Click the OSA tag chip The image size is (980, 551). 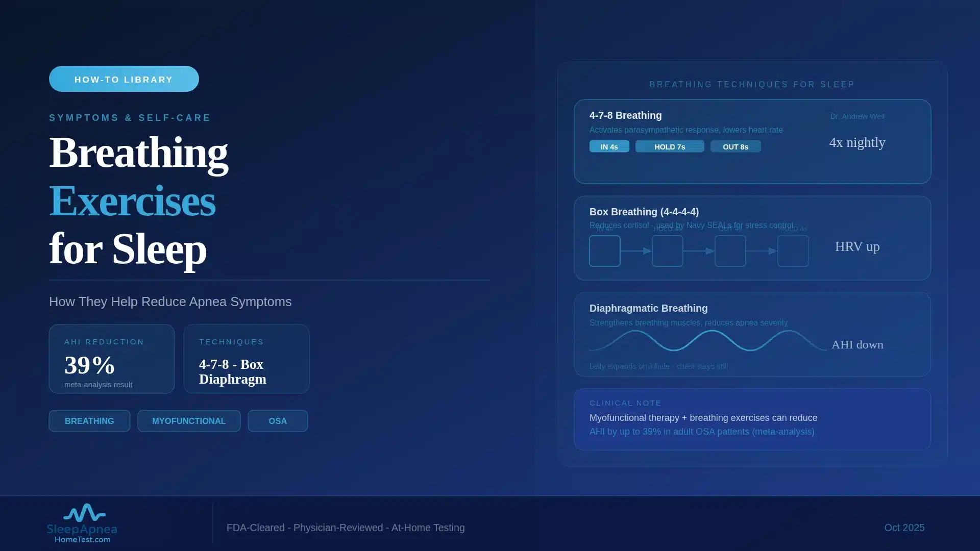click(278, 421)
